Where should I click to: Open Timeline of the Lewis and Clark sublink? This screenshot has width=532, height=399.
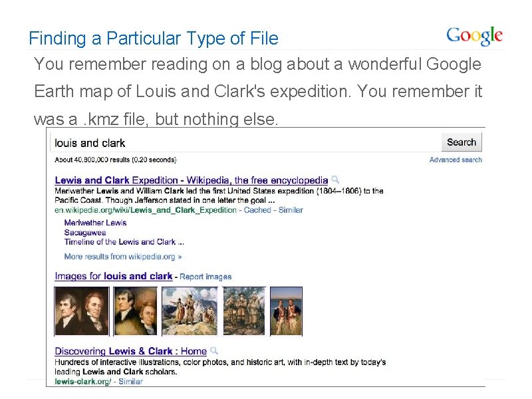point(124,242)
